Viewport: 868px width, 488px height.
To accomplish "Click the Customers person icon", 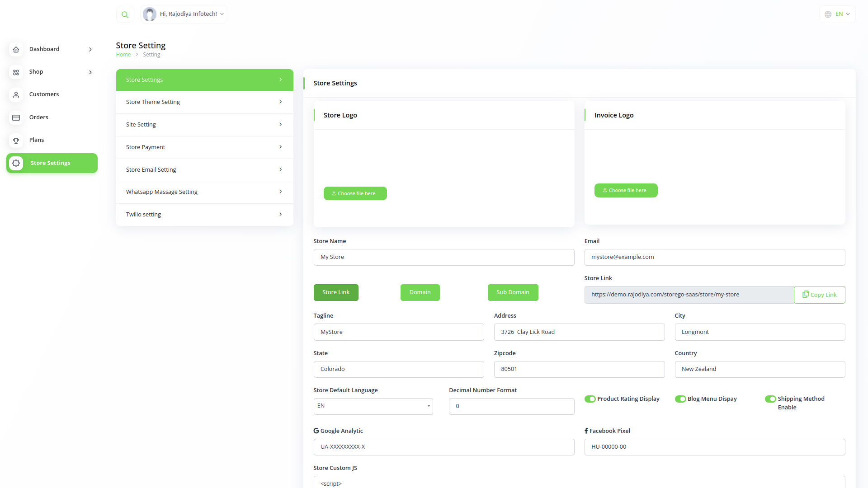I will pyautogui.click(x=16, y=95).
